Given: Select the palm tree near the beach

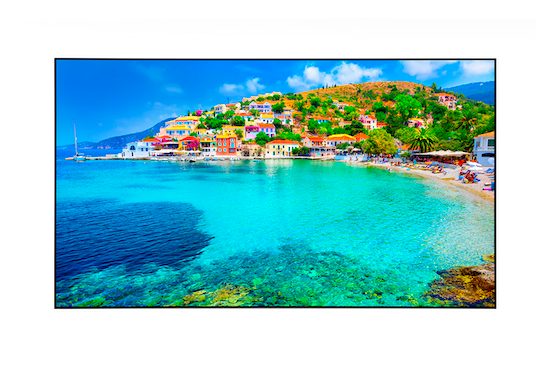Looking at the screenshot, I should pyautogui.click(x=422, y=140).
